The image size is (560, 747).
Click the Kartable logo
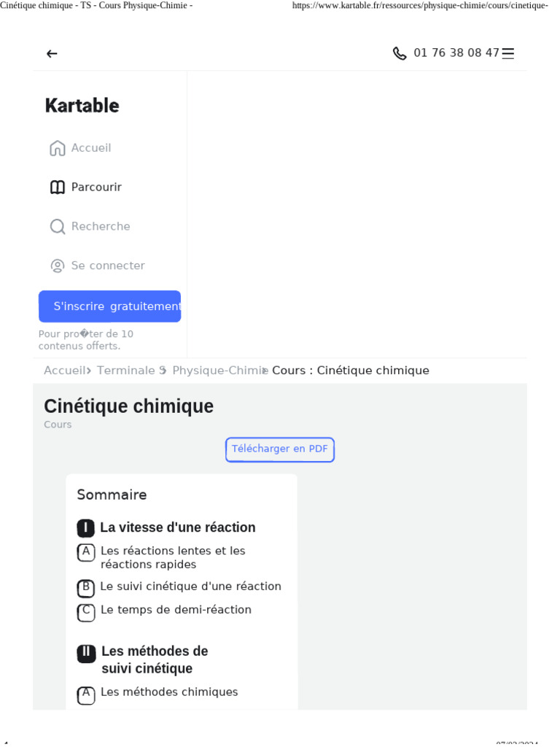click(82, 106)
